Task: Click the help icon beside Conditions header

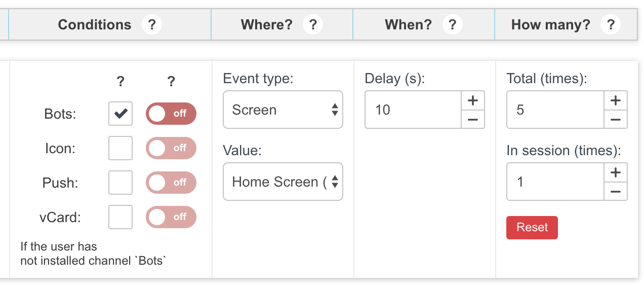Action: point(152,24)
